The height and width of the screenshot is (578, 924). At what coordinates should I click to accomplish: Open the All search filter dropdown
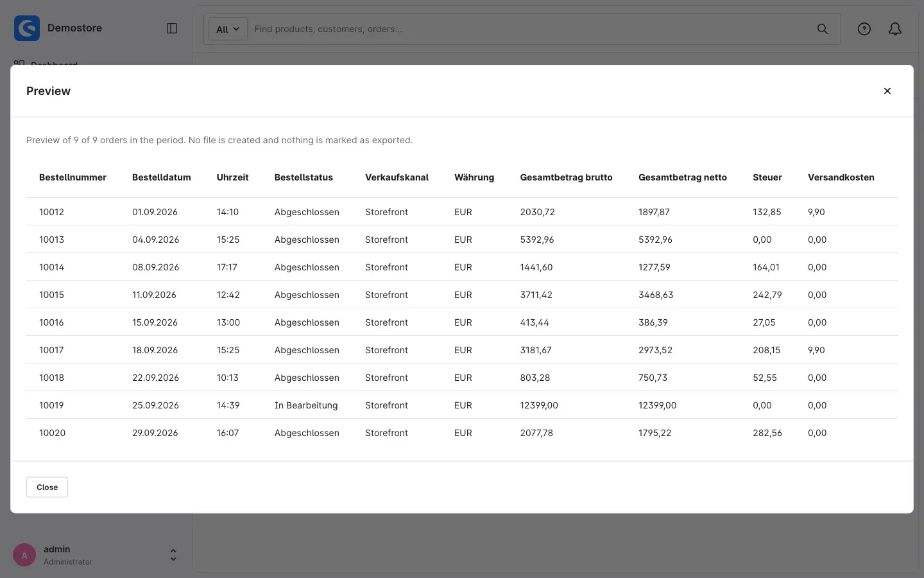228,29
